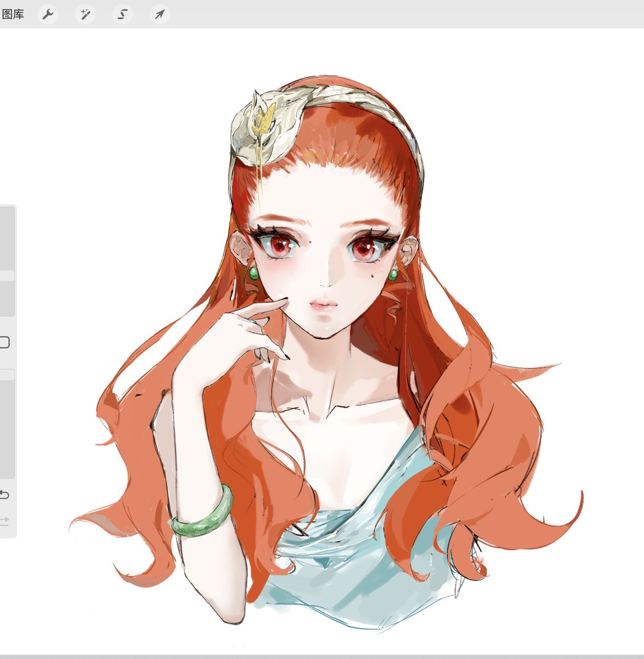Return to the Gallery with the 图库 button
The height and width of the screenshot is (659, 644).
14,14
